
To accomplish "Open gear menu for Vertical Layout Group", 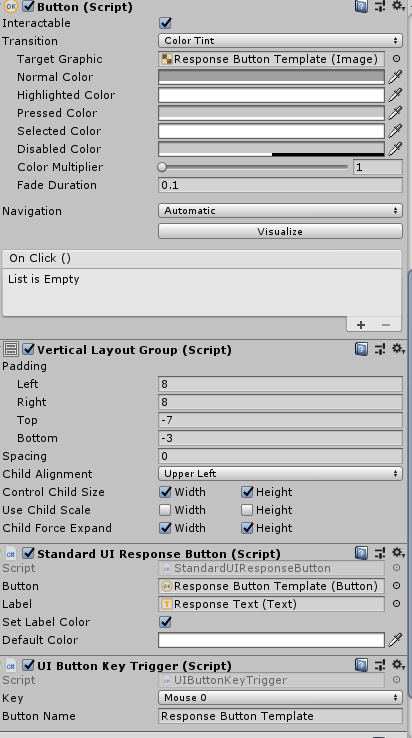I will click(399, 349).
